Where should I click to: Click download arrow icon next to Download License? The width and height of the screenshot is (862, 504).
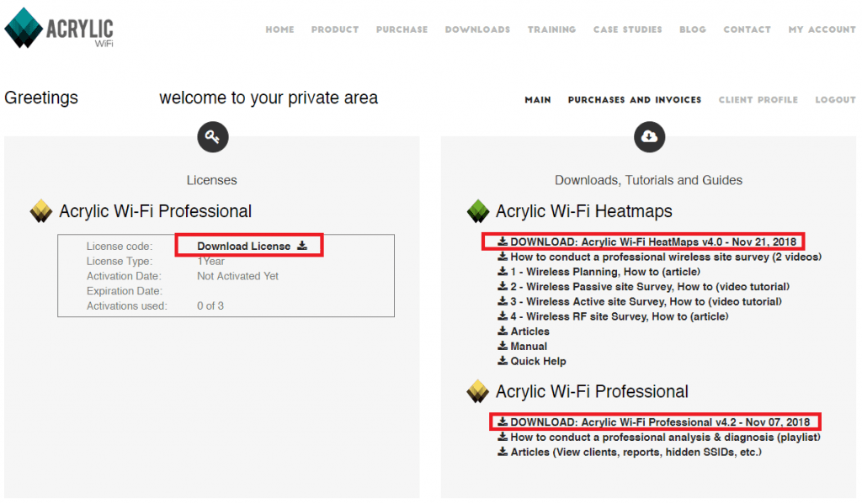[x=302, y=246]
